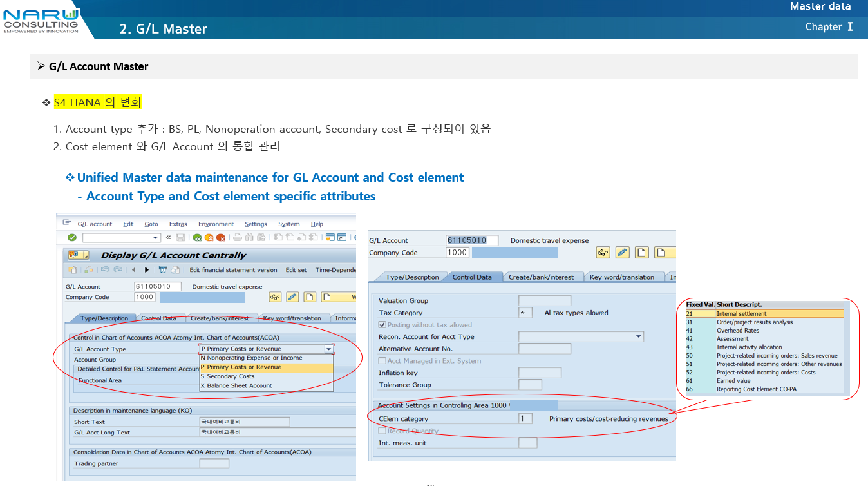The image size is (868, 486).
Task: Click the Find binoculars icon
Action: pos(249,238)
